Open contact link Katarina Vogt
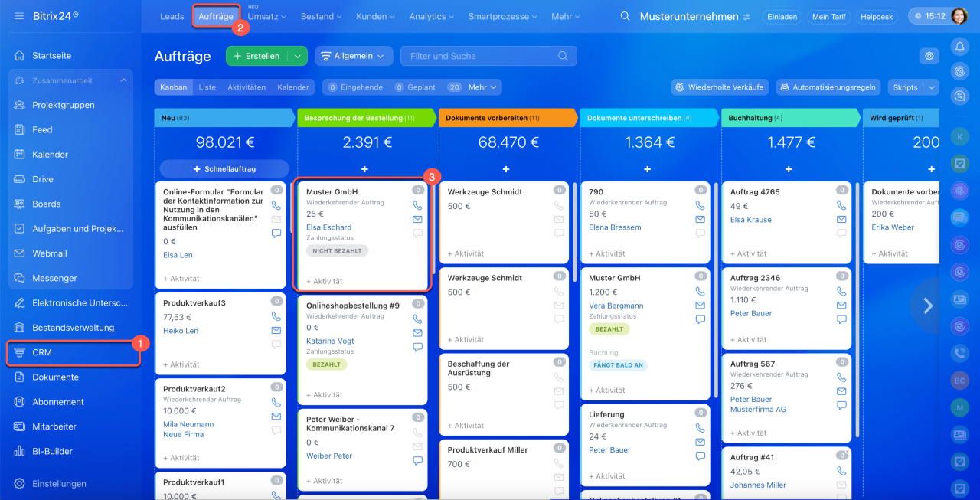Image resolution: width=980 pixels, height=500 pixels. click(x=330, y=341)
